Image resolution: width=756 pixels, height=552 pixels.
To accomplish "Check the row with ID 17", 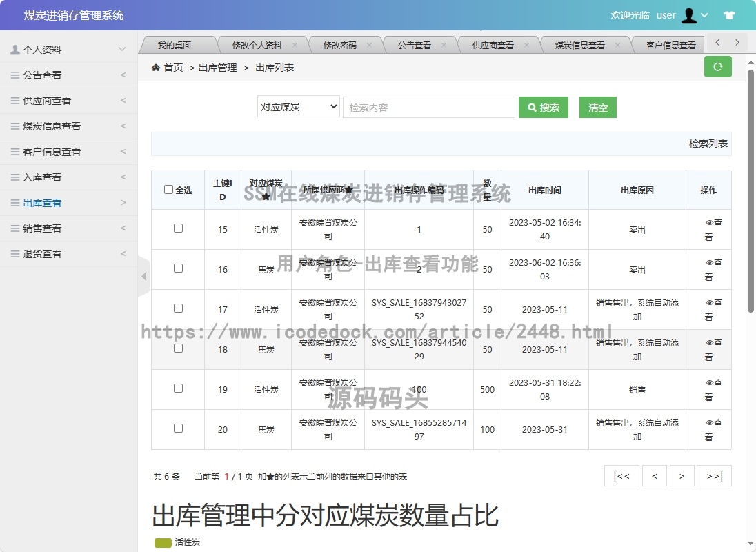I will coord(179,308).
